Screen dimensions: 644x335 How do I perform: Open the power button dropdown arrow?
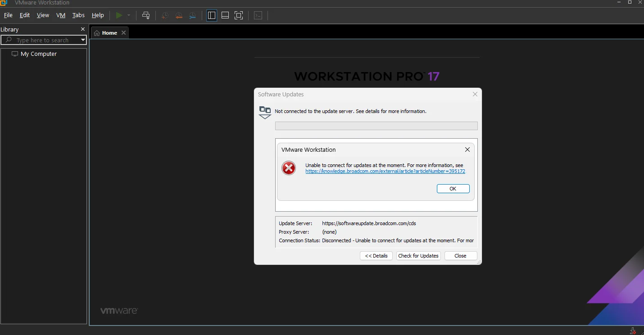128,15
